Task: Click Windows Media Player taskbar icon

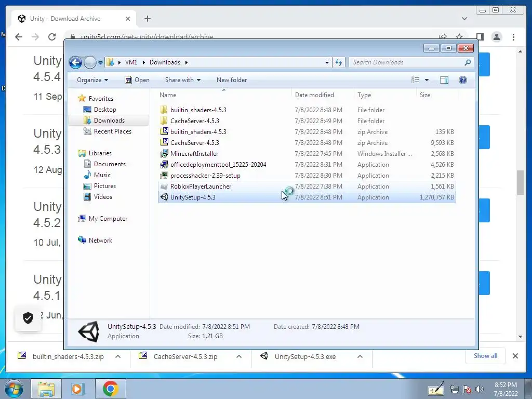Action: tap(77, 389)
